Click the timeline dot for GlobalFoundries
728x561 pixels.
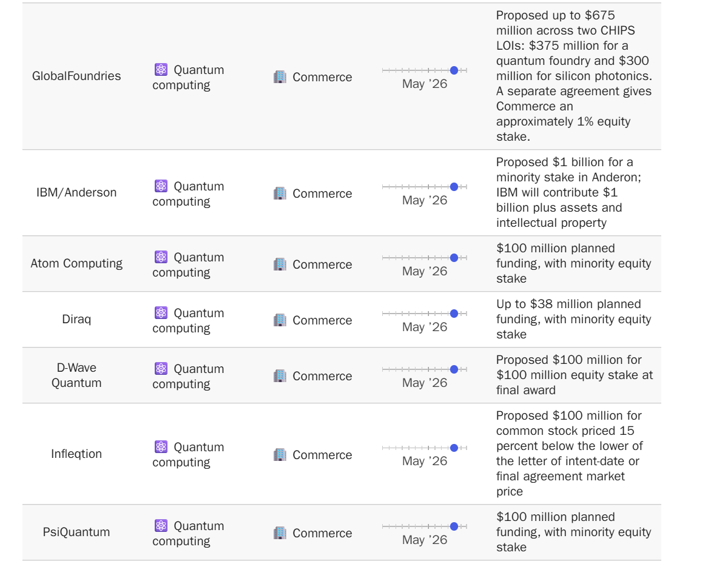click(x=454, y=70)
